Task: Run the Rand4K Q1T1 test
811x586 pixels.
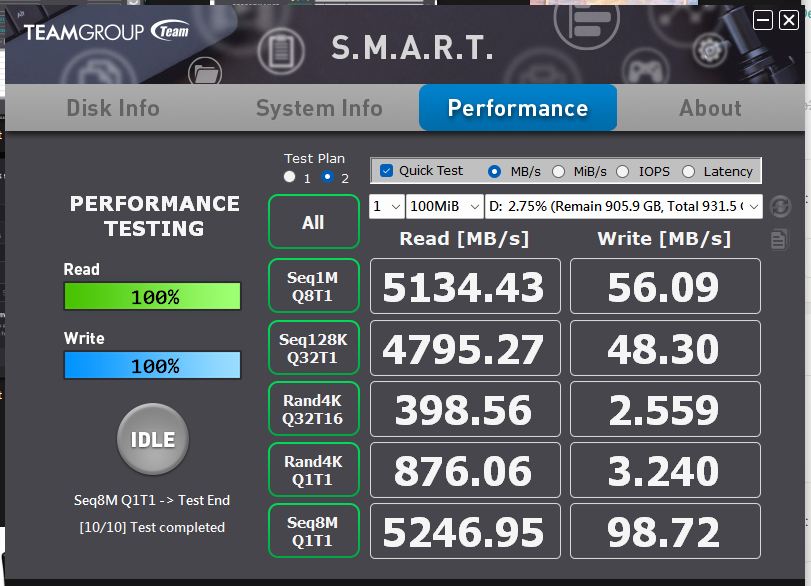Action: 314,470
